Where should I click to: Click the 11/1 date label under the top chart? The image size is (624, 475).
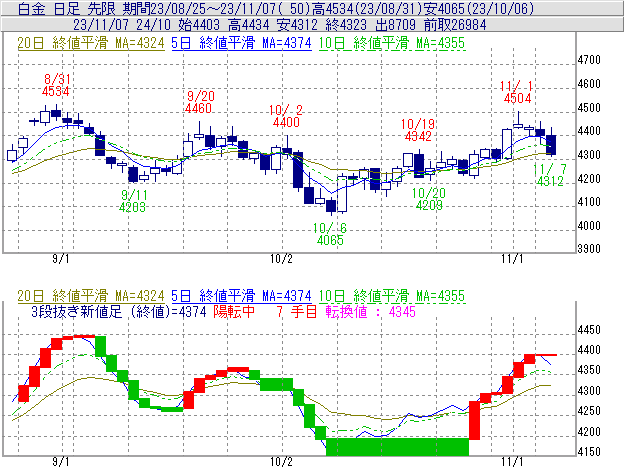click(x=512, y=259)
